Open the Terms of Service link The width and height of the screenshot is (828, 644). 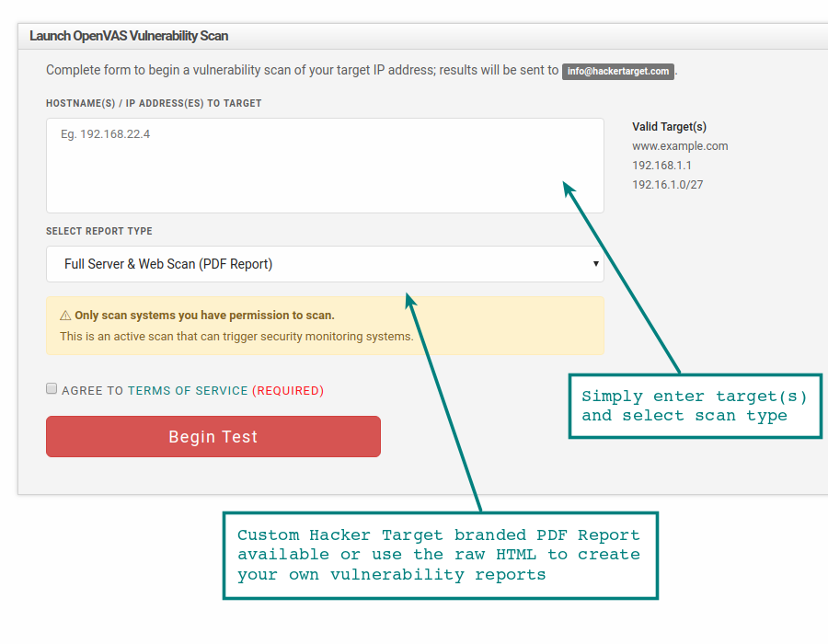click(x=188, y=391)
